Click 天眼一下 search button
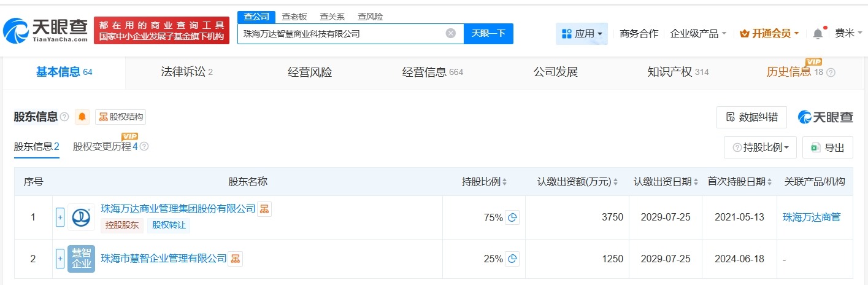This screenshot has height=285, width=868. point(488,34)
